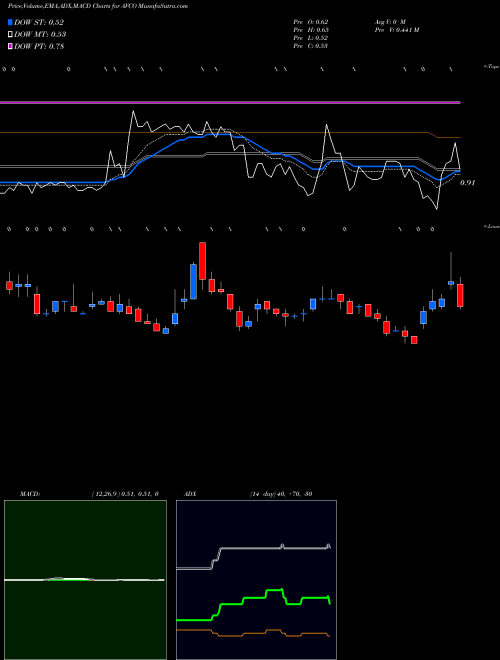Click the Lows marker label at right edge
The height and width of the screenshot is (660, 500).
(x=492, y=226)
